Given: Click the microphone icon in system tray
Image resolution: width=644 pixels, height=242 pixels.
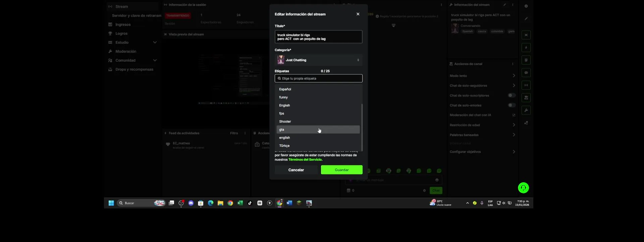Looking at the screenshot, I should [482, 203].
